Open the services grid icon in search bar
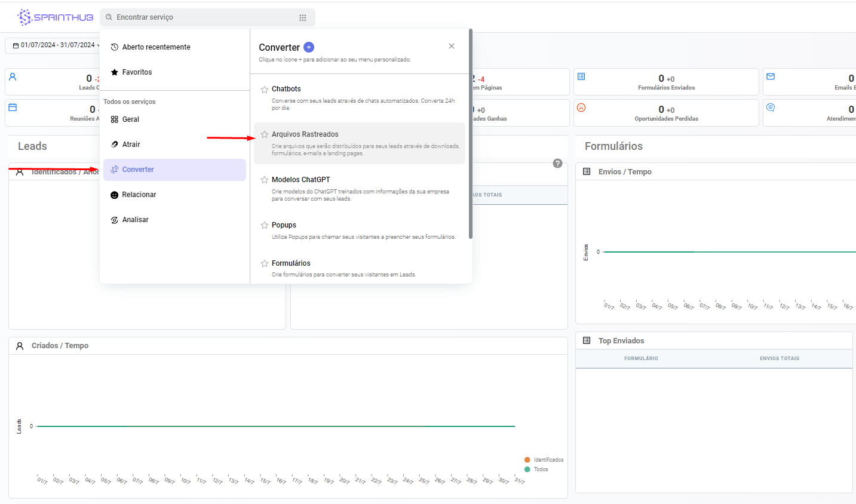The width and height of the screenshot is (856, 504). coord(303,18)
